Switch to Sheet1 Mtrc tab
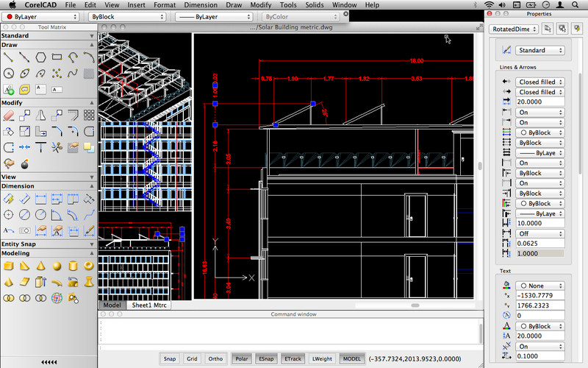Viewport: 588px width, 368px height. (x=149, y=305)
